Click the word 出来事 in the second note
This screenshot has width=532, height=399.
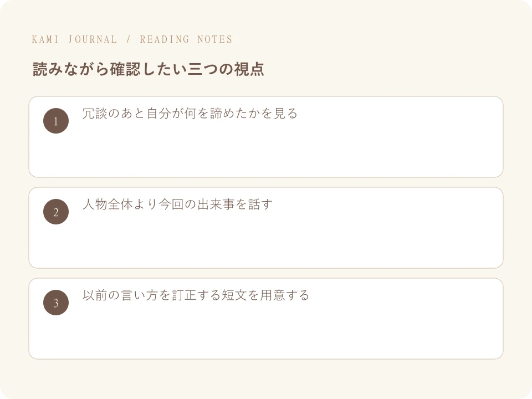click(216, 204)
